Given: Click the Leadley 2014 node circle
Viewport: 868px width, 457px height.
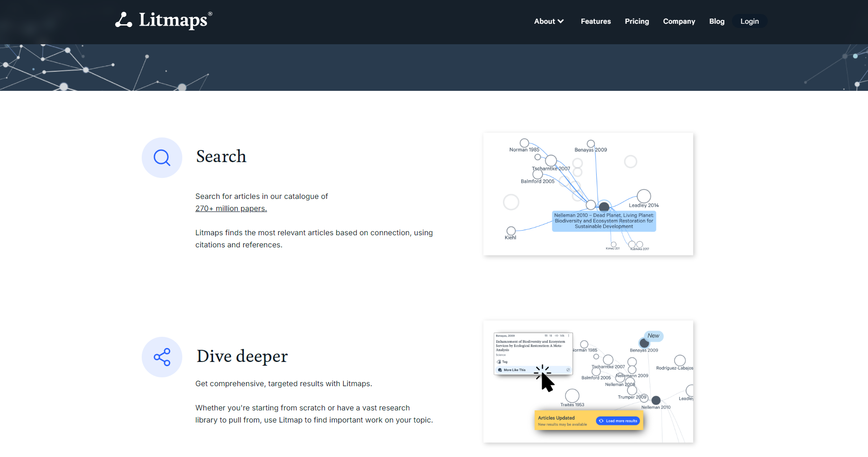Looking at the screenshot, I should 644,196.
